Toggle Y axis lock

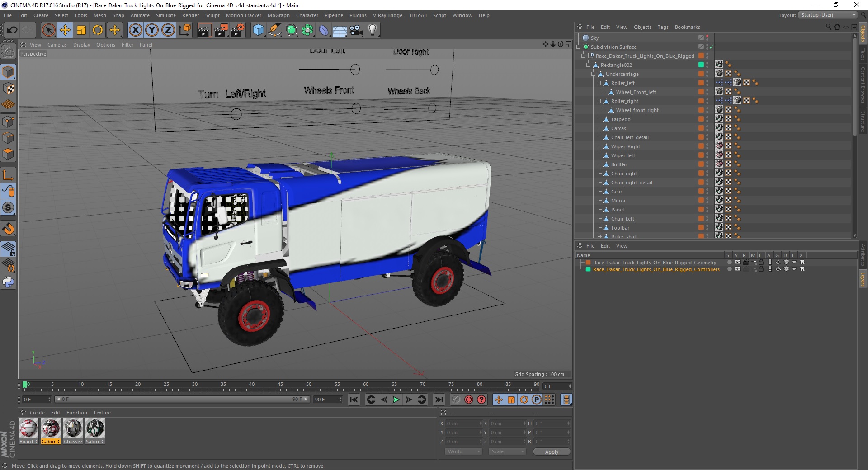[x=152, y=30]
